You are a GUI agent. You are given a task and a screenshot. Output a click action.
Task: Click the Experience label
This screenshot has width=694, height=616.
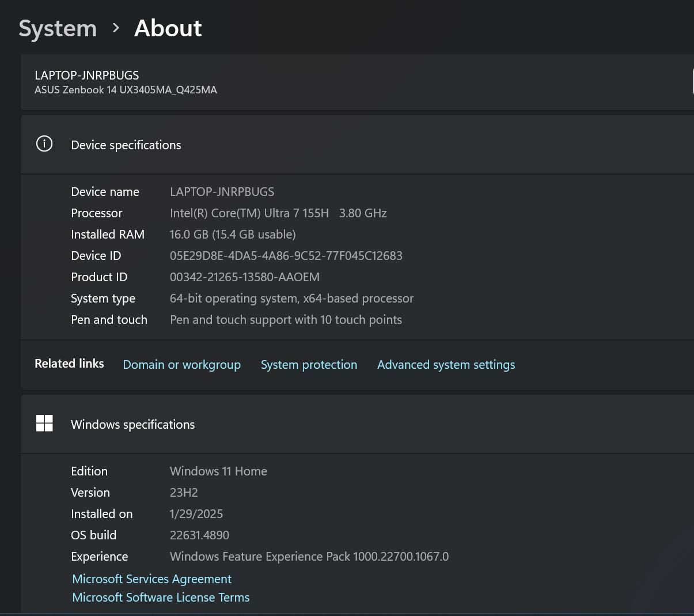coord(100,557)
